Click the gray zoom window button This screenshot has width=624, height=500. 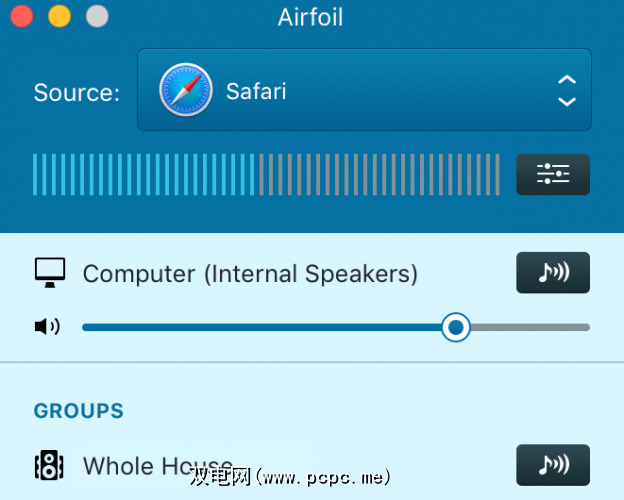(x=97, y=16)
